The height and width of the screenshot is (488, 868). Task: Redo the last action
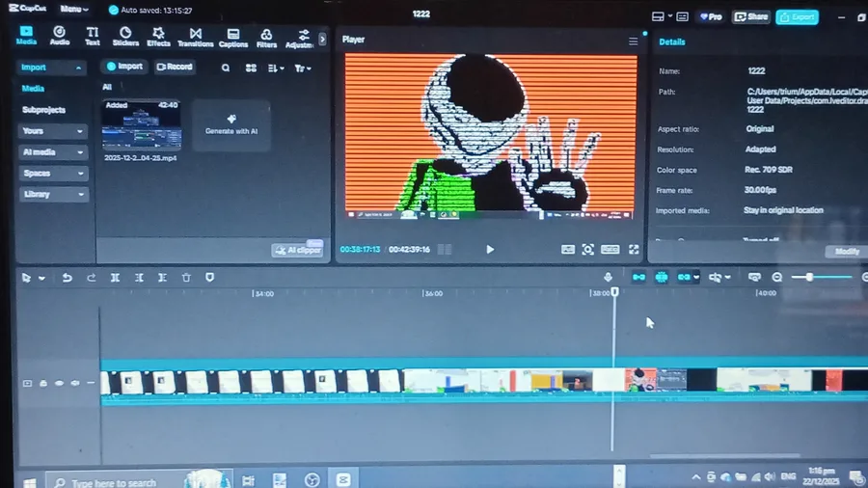click(x=92, y=277)
